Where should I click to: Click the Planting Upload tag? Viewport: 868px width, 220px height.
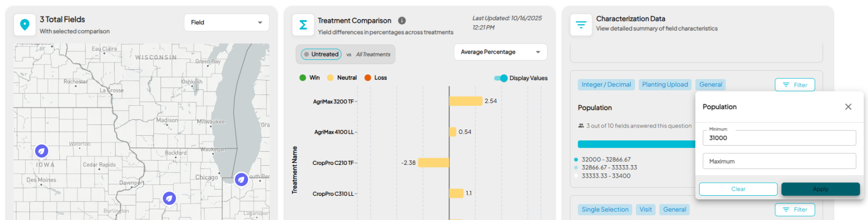(664, 85)
